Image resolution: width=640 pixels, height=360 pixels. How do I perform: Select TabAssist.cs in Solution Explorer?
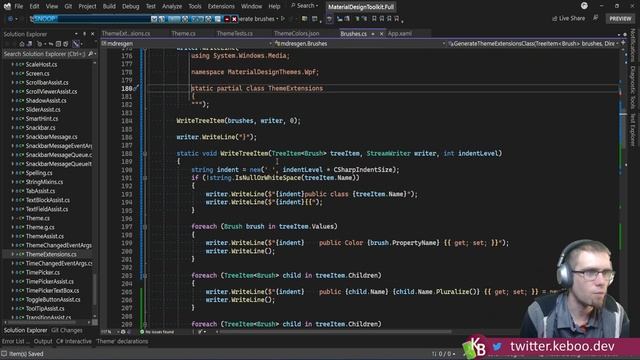coord(40,191)
